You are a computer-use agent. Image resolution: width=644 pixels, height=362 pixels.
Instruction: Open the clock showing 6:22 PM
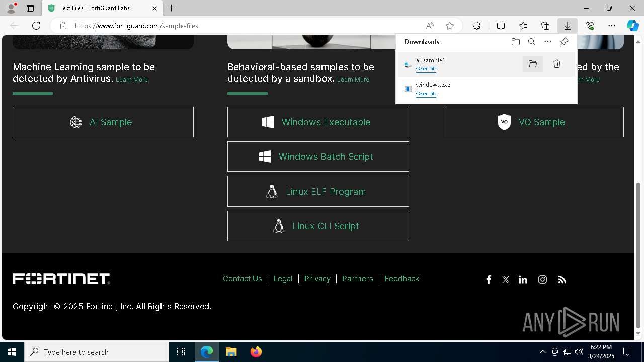click(601, 352)
